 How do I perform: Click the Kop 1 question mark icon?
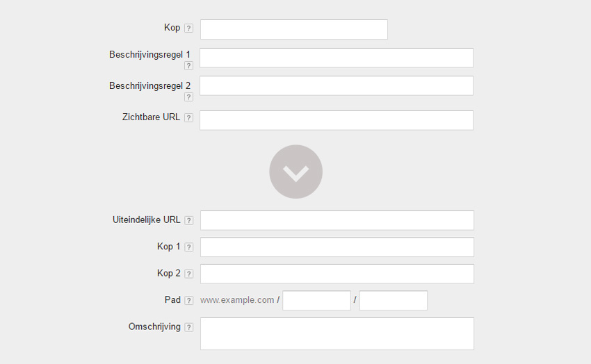(x=189, y=247)
